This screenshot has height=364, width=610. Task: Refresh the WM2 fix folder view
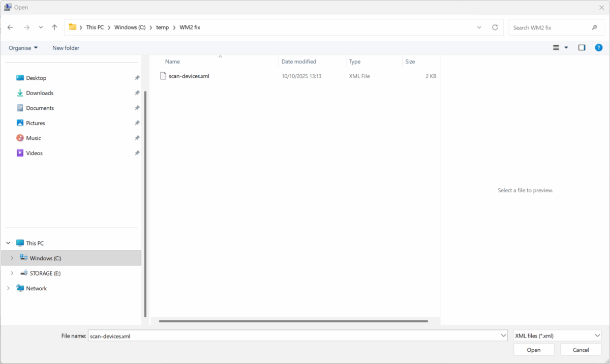click(495, 27)
